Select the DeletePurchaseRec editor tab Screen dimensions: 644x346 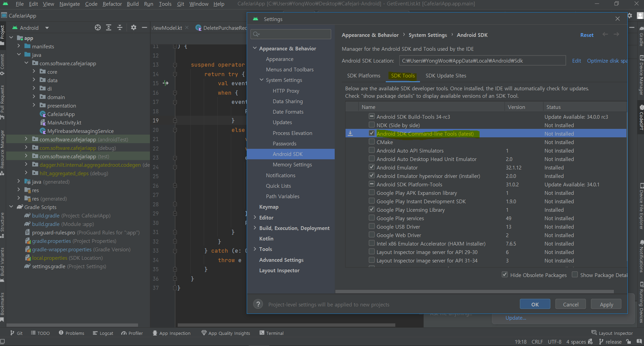(x=222, y=28)
